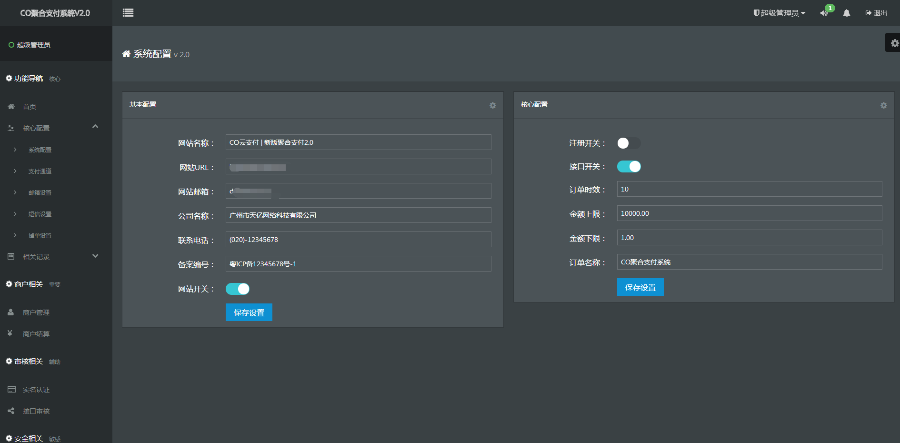Click the 核心配置 panel title text
Viewport: 900px width, 443px height.
534,105
